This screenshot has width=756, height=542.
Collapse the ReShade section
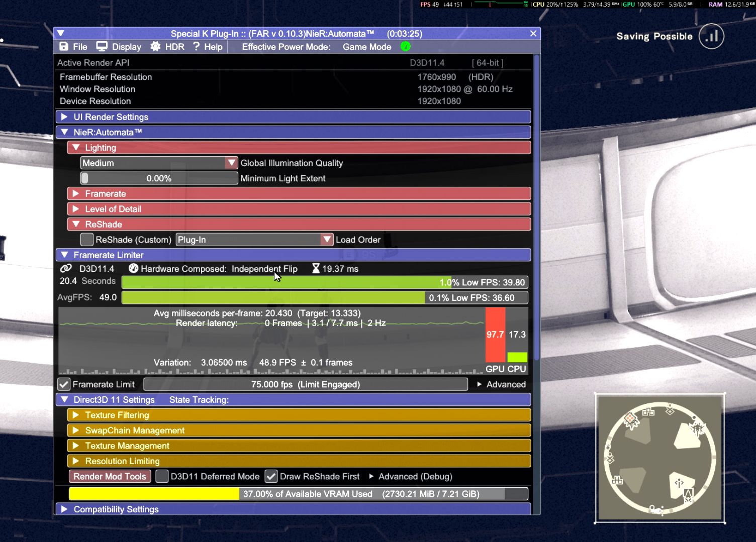[299, 224]
